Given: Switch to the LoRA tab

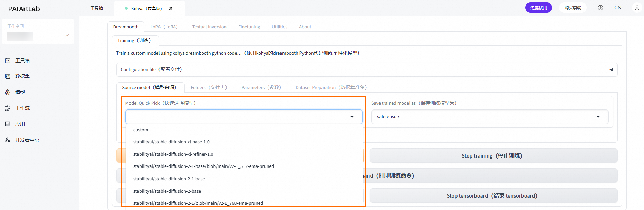Looking at the screenshot, I should [164, 27].
